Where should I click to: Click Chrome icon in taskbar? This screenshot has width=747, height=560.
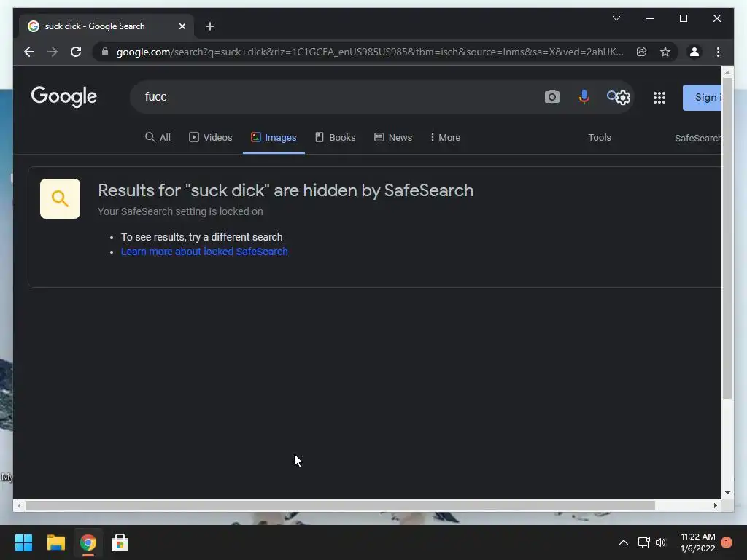tap(88, 542)
